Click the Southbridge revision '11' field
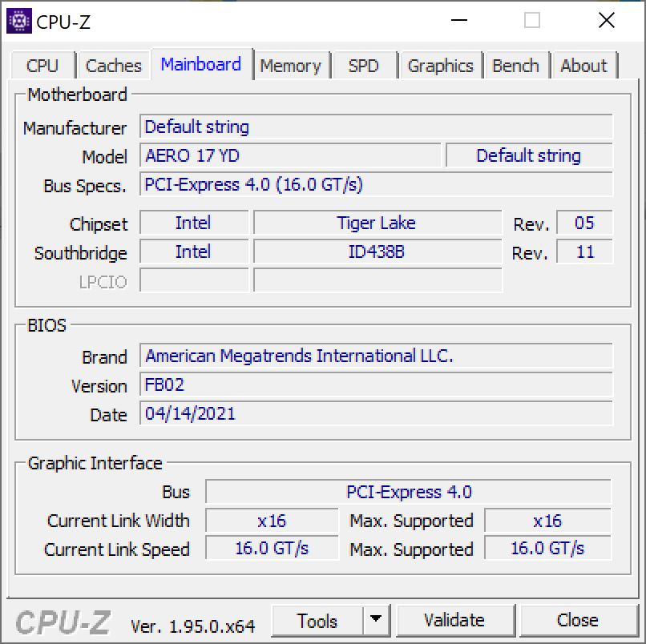Screen dimensions: 646x644 [x=584, y=252]
